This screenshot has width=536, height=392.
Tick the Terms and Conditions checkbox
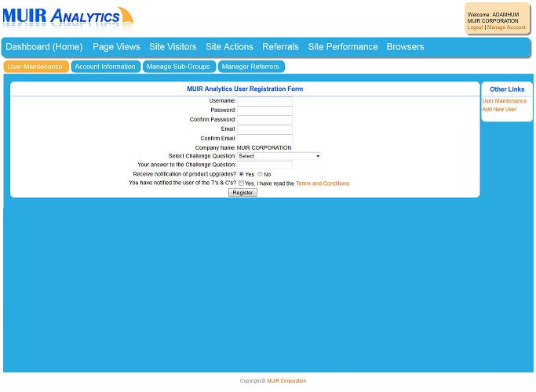coord(241,183)
